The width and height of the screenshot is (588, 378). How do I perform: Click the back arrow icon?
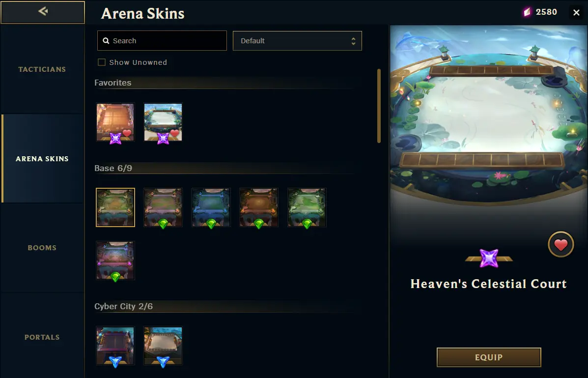click(43, 11)
